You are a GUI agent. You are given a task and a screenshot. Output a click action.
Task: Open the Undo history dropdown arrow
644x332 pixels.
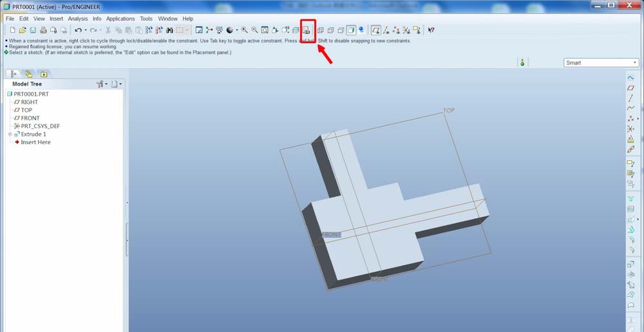86,30
